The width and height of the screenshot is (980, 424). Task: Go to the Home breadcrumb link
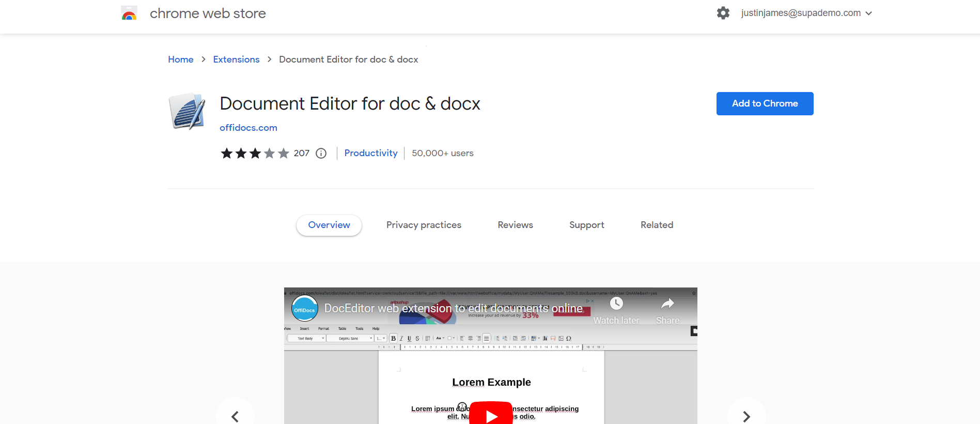pos(181,59)
